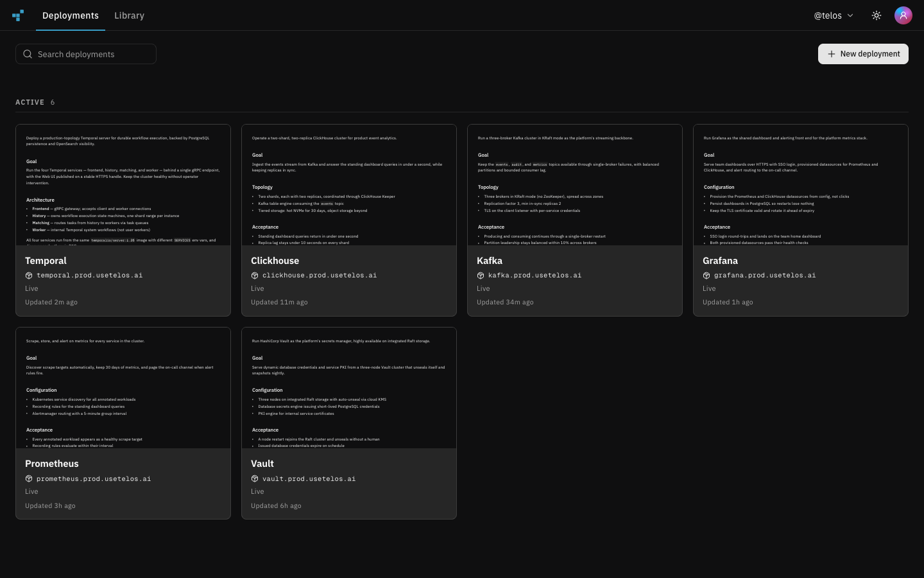Click the clickhouse.prod.usetelos.ai hostname

click(320, 276)
